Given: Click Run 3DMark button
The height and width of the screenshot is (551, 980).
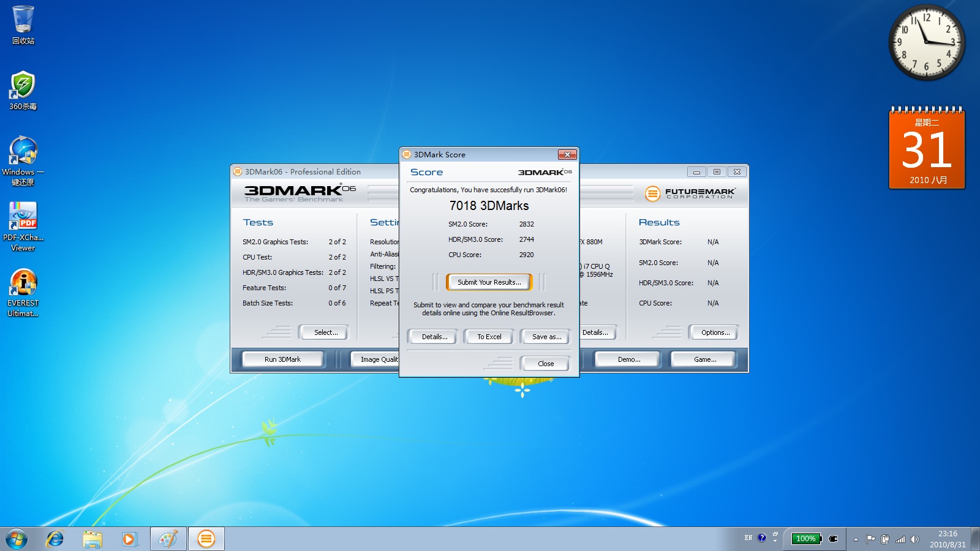Looking at the screenshot, I should (x=282, y=359).
